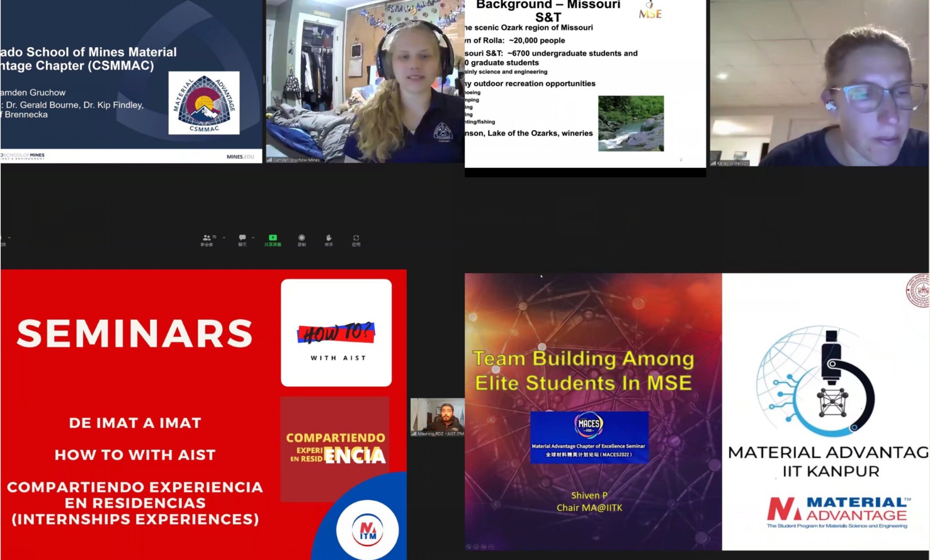Click the Ozarks river photo on slide
The image size is (930, 560).
(x=631, y=123)
